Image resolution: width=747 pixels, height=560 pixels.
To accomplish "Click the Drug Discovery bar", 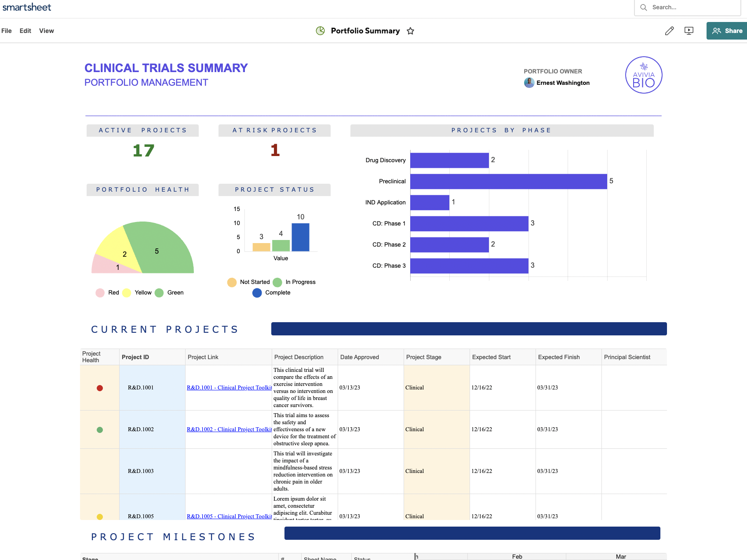I will tap(449, 160).
